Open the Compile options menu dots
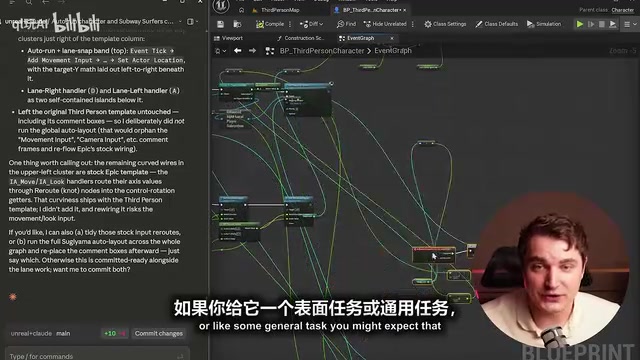Image resolution: width=640 pixels, height=360 pixels. click(290, 24)
